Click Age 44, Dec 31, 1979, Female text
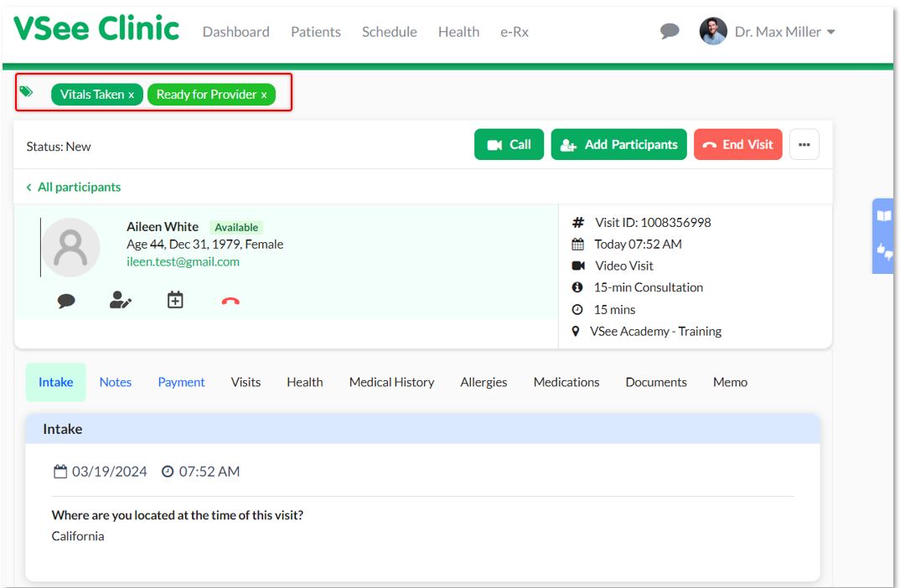Image resolution: width=900 pixels, height=588 pixels. click(x=205, y=245)
